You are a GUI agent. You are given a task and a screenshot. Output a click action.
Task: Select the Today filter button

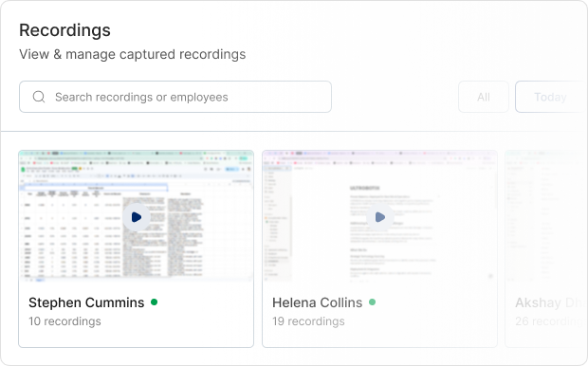coord(550,97)
